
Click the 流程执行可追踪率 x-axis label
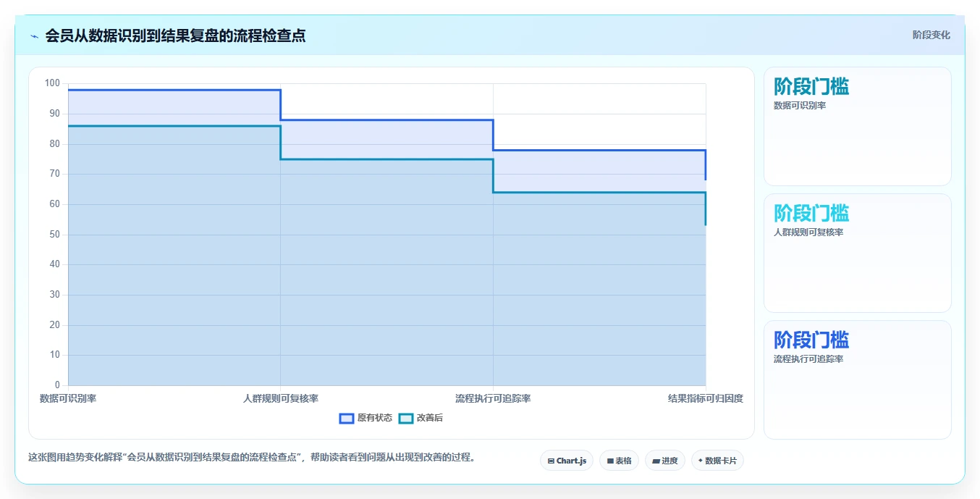point(493,398)
